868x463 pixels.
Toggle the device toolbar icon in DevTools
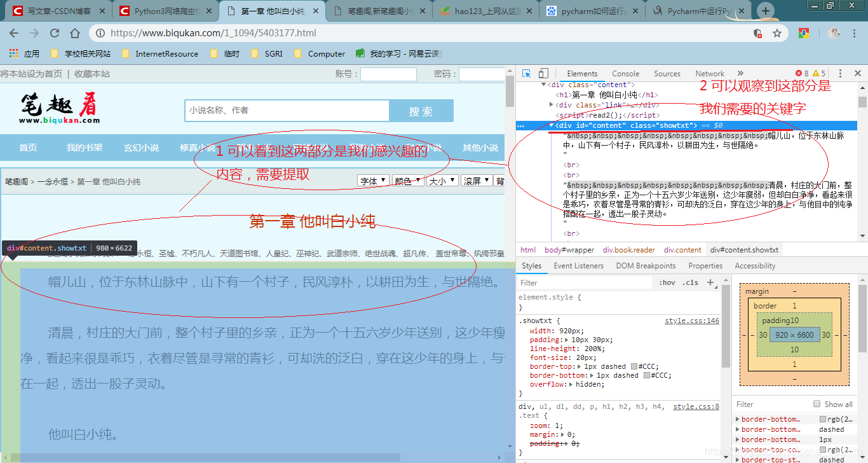tap(543, 74)
